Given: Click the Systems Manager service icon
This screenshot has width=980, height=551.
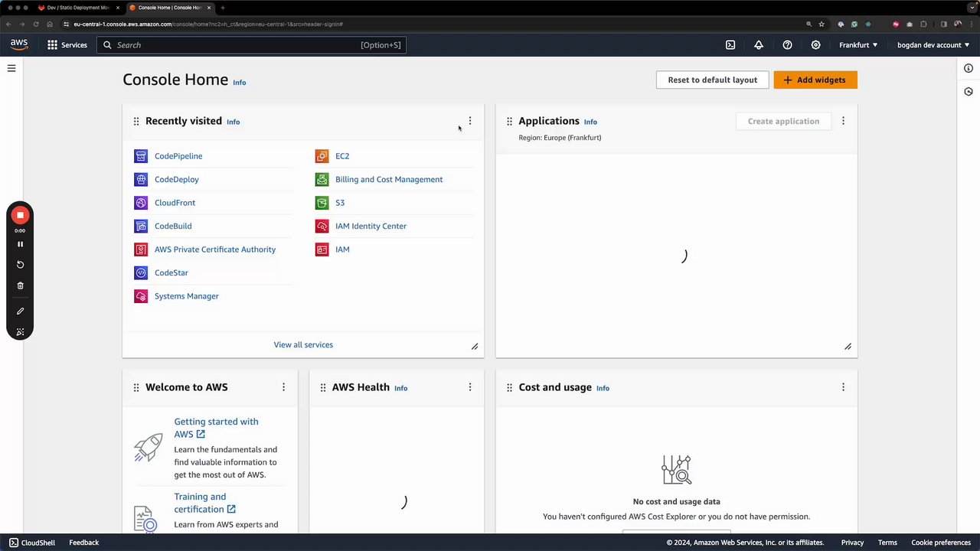Looking at the screenshot, I should click(x=141, y=296).
